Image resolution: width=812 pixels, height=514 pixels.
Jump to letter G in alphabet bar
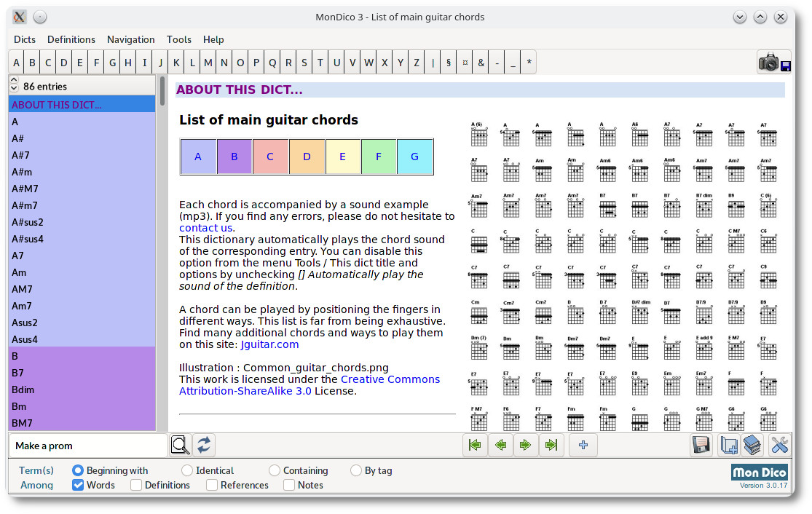pyautogui.click(x=112, y=63)
